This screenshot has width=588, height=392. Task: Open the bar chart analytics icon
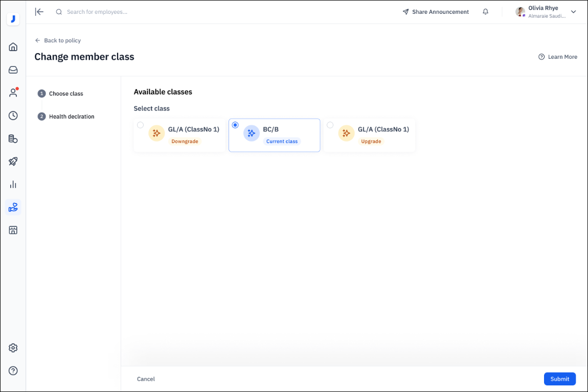pyautogui.click(x=13, y=185)
